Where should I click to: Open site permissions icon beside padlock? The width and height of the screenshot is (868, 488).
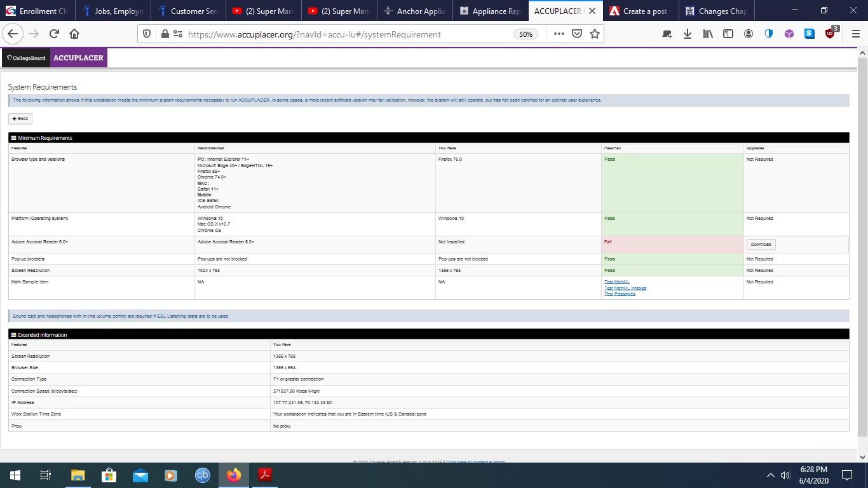[178, 34]
